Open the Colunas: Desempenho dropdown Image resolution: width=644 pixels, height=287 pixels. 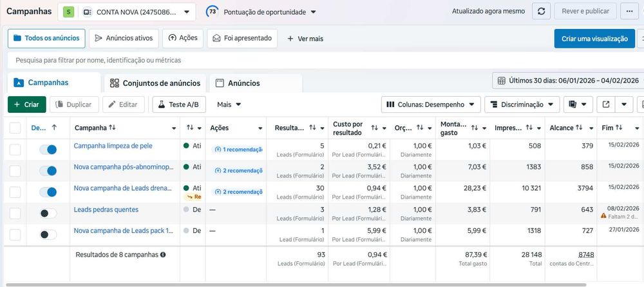[x=431, y=104]
